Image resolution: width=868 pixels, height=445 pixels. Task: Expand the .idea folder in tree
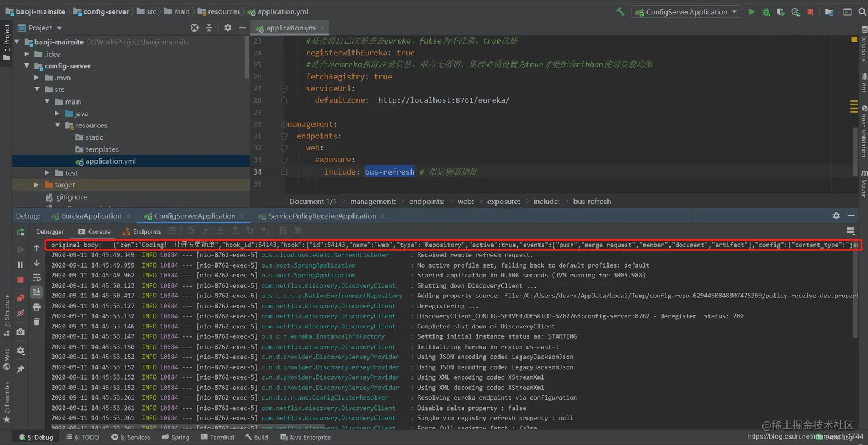[26, 54]
